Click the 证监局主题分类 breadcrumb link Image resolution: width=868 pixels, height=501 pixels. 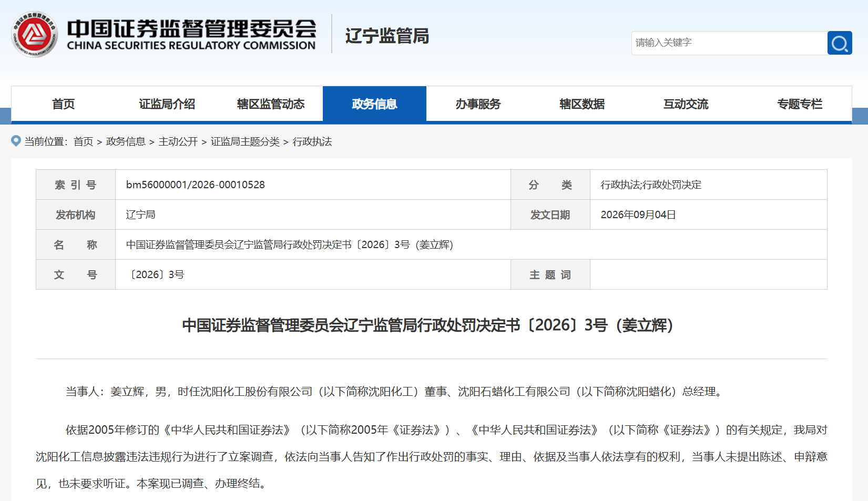tap(245, 141)
